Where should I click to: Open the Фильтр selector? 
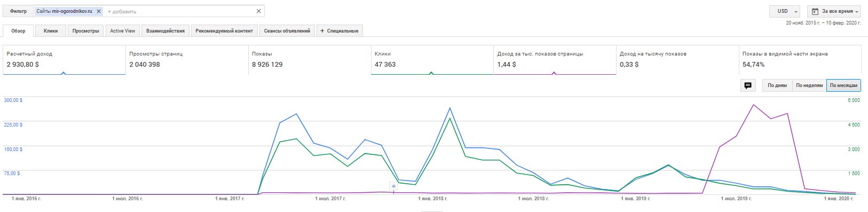point(18,11)
